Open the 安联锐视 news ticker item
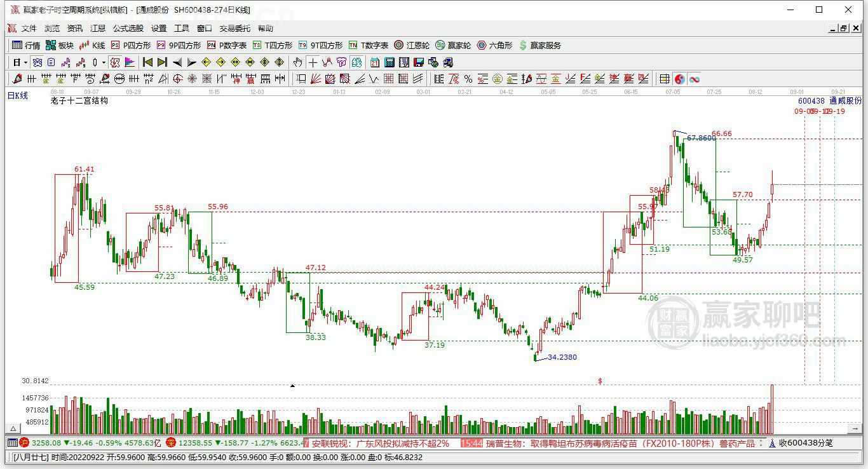 click(380, 443)
